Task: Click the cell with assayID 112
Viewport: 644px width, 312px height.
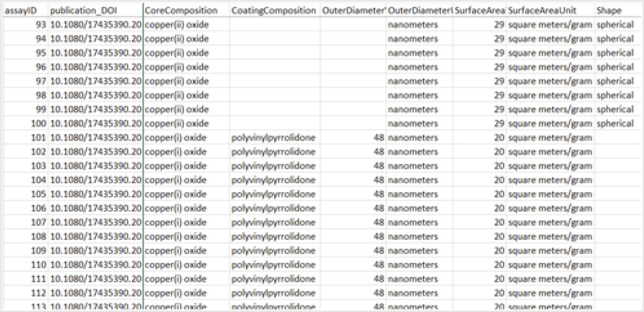Action: click(x=25, y=293)
